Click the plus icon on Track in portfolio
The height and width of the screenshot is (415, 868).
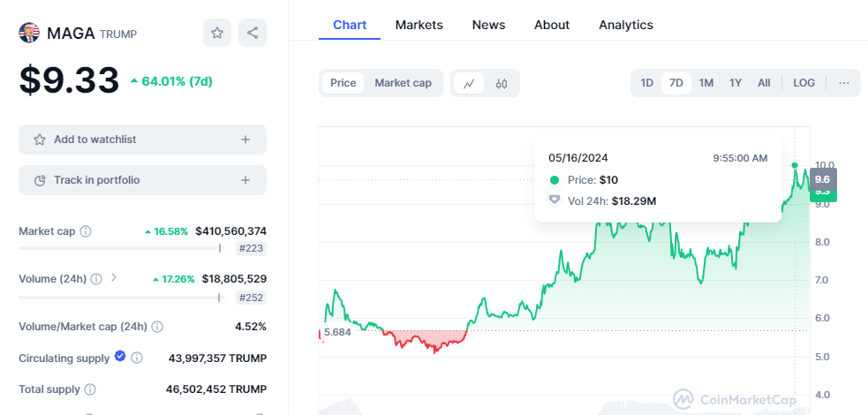click(x=245, y=180)
